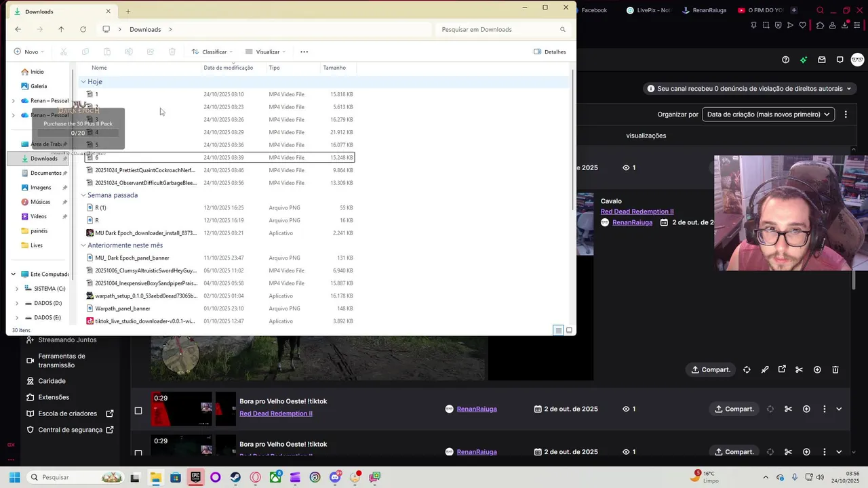Open browser downloads icon

coord(845,25)
